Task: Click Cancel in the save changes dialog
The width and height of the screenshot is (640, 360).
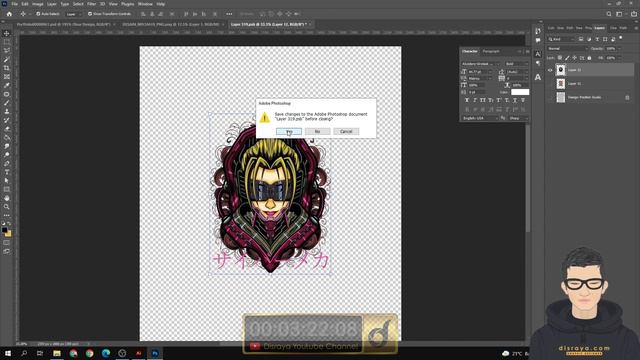Action: click(346, 131)
